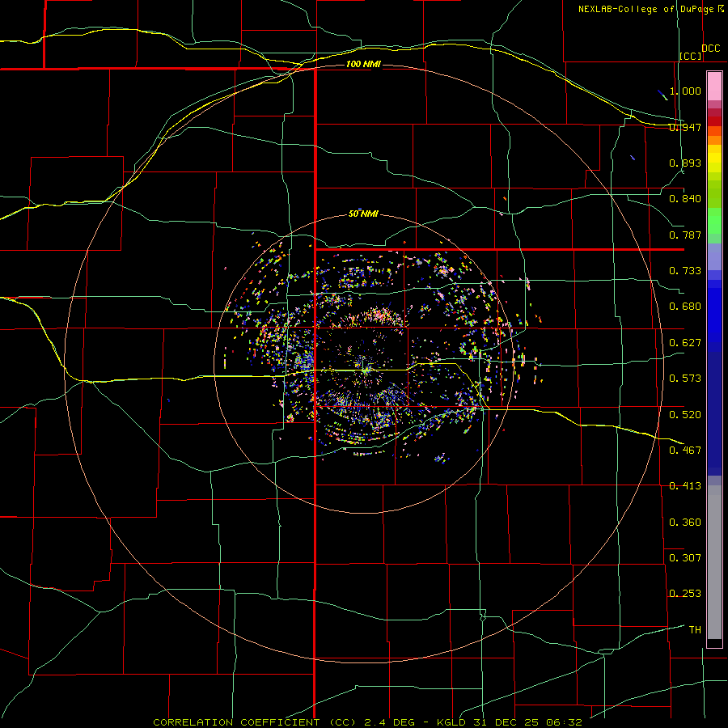The image size is (728, 728).
Task: Click the 0.627 scale value
Action: click(685, 343)
